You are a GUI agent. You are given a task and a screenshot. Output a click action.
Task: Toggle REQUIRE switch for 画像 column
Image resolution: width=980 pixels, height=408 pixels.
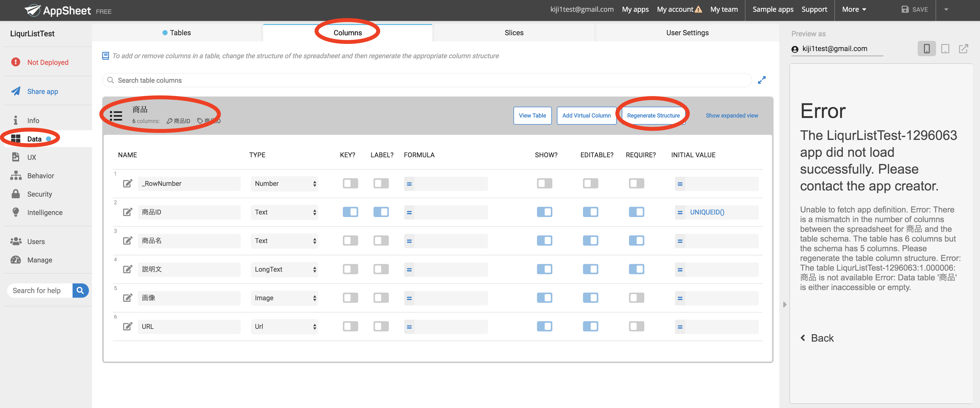click(636, 298)
